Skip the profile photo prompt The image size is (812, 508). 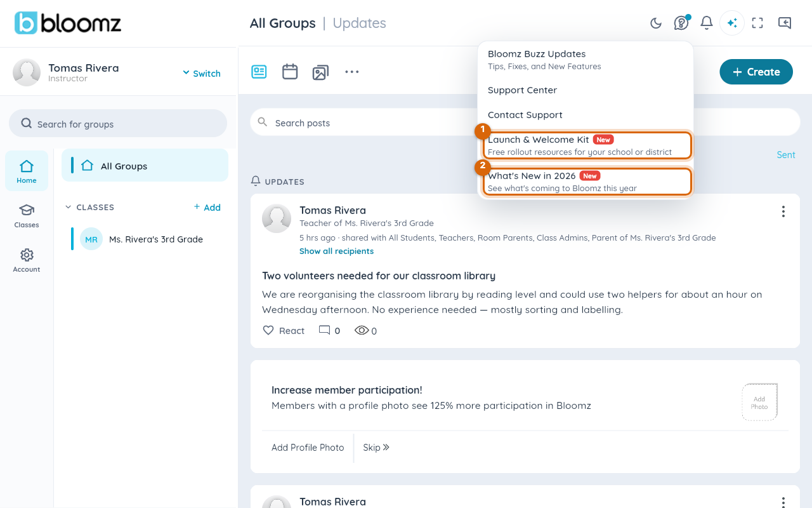376,448
